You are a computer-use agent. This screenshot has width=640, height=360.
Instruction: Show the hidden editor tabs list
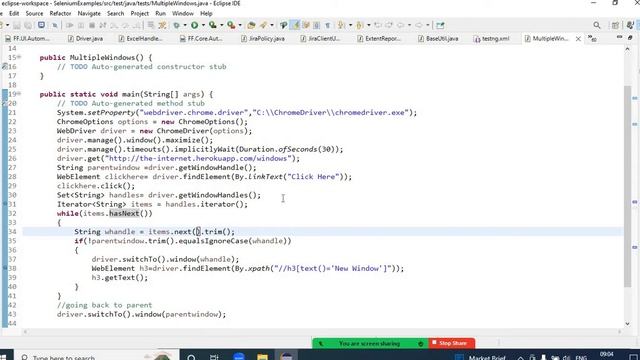(x=592, y=38)
